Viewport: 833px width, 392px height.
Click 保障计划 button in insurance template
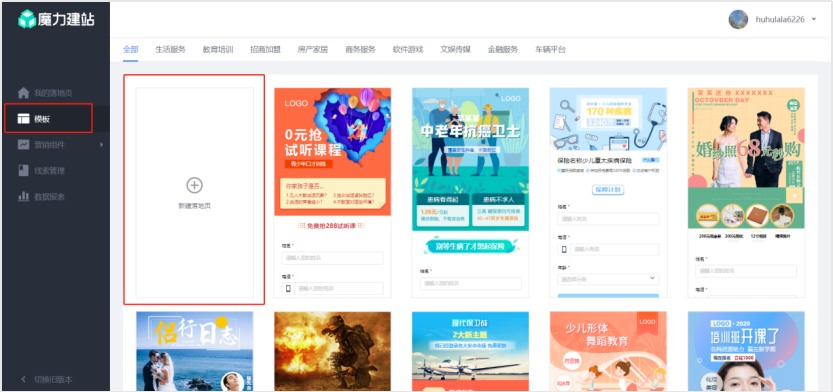click(608, 190)
